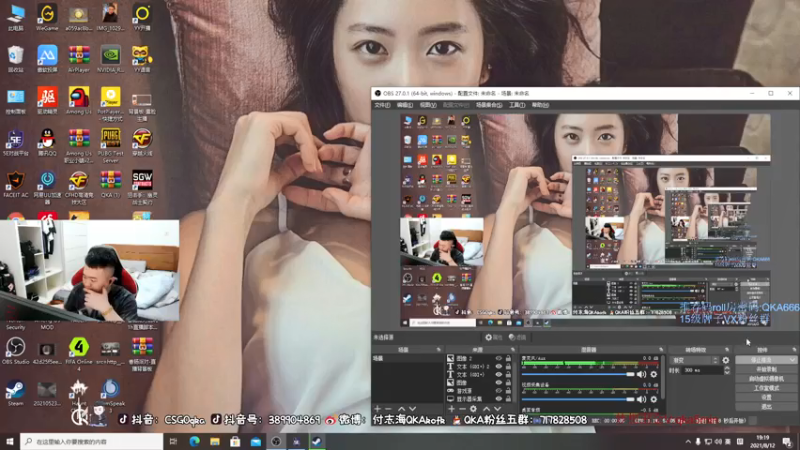Toggle visibility of 显示器采集 source
The image size is (800, 450).
click(x=499, y=399)
